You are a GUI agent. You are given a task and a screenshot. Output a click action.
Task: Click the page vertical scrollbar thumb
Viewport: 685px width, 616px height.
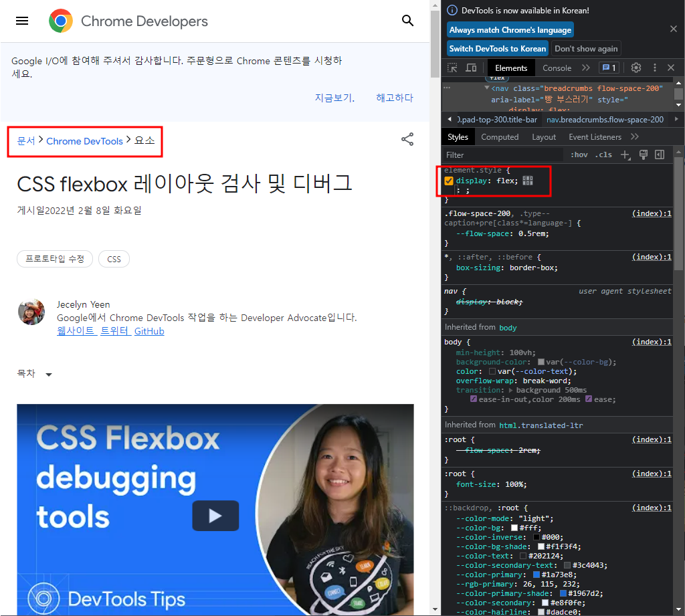point(435,43)
